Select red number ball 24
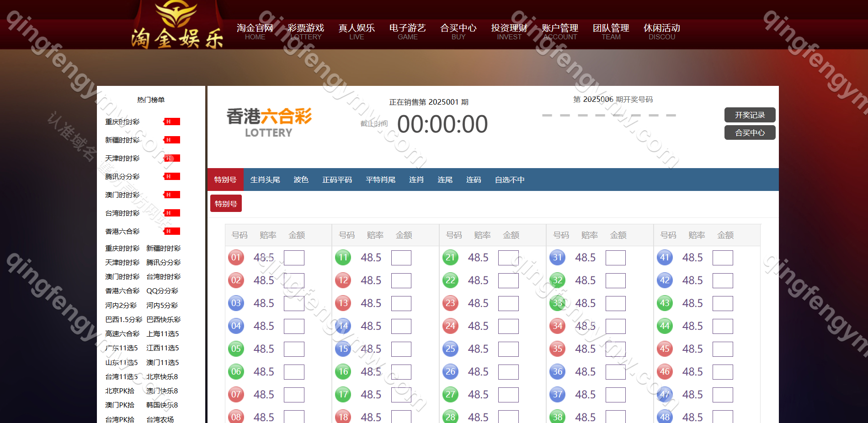The width and height of the screenshot is (868, 423). pyautogui.click(x=450, y=326)
